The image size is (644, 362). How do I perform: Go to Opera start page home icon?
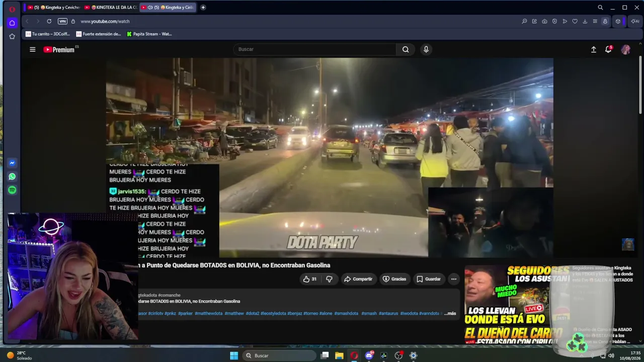[12, 23]
